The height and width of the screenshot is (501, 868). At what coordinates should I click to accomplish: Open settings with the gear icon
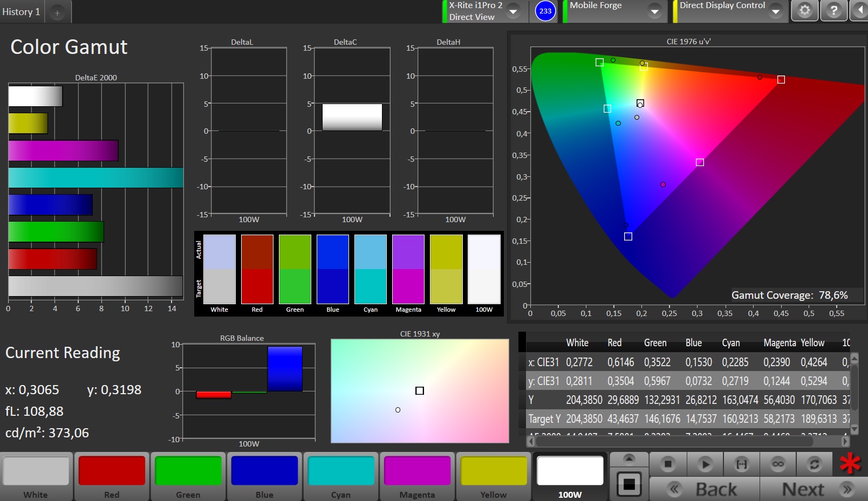click(804, 11)
